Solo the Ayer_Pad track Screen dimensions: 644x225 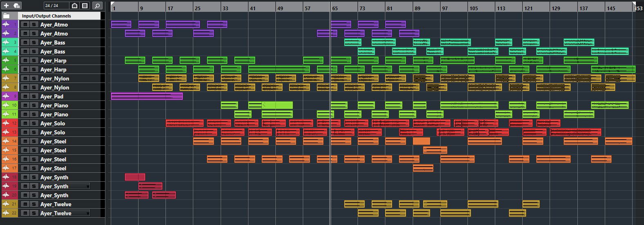[x=34, y=96]
